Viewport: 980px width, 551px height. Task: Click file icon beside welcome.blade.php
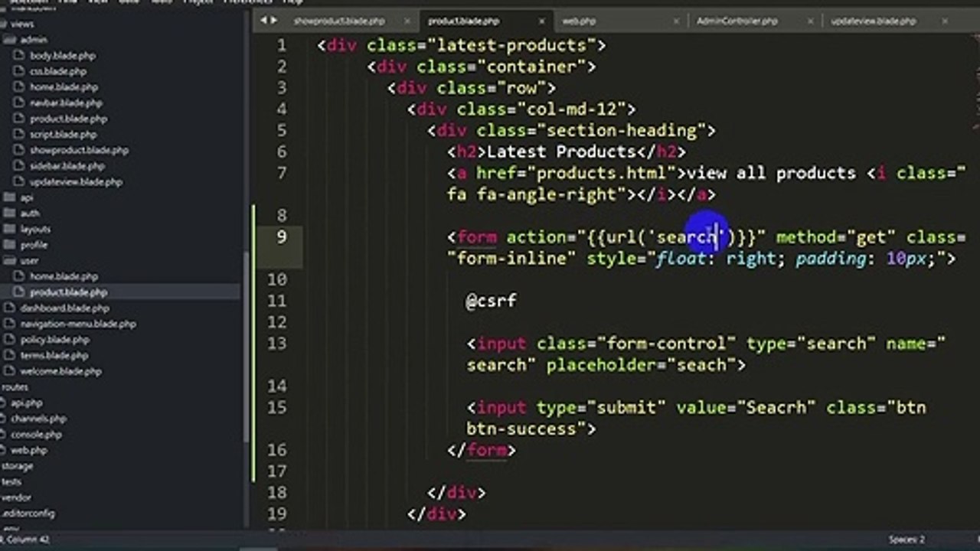(x=9, y=371)
